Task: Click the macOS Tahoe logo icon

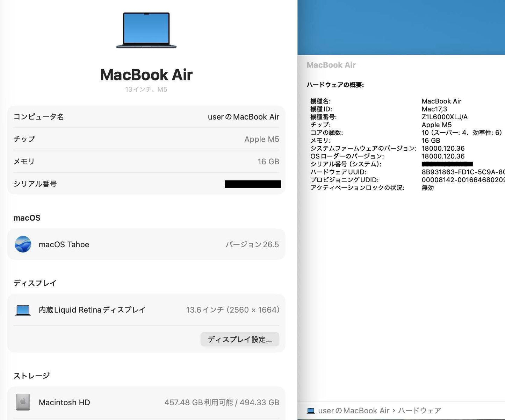Action: pos(23,244)
